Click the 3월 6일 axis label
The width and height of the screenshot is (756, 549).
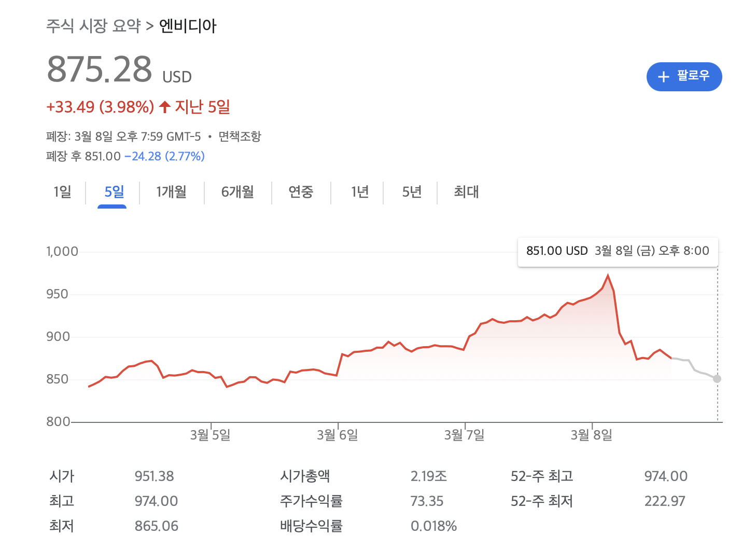tap(338, 435)
